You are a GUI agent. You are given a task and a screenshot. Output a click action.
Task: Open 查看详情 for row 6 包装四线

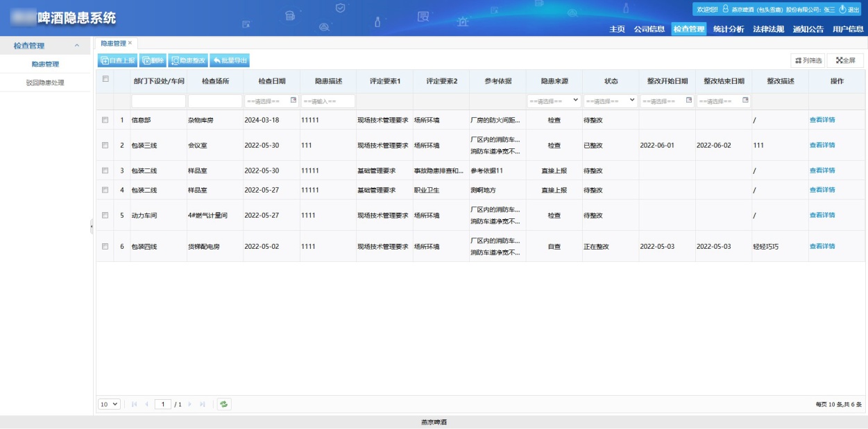(822, 246)
